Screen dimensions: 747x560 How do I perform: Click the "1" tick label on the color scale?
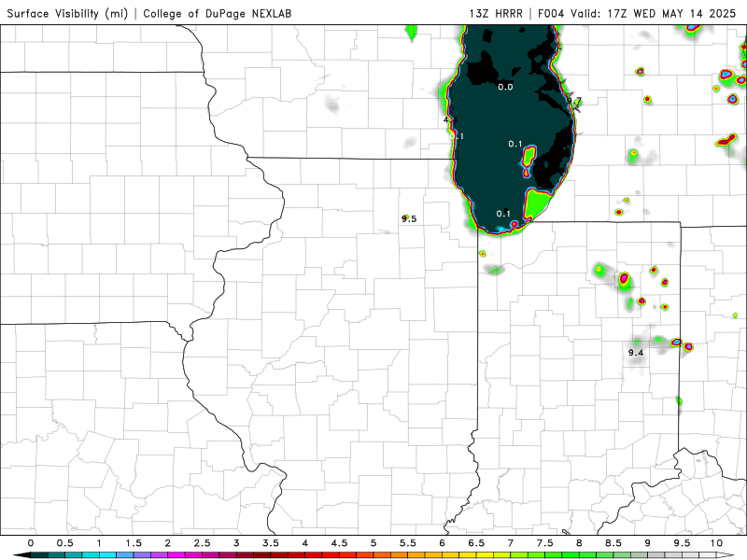99,543
